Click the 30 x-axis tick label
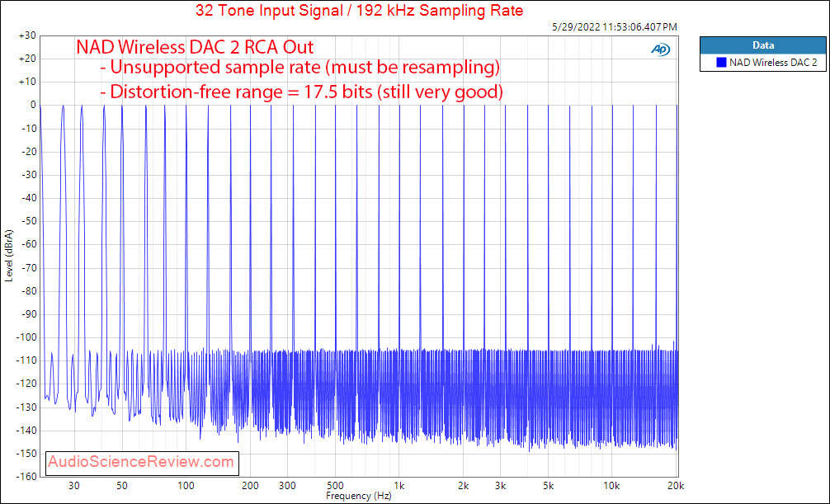Screen dimensions: 830x504 click(x=74, y=486)
